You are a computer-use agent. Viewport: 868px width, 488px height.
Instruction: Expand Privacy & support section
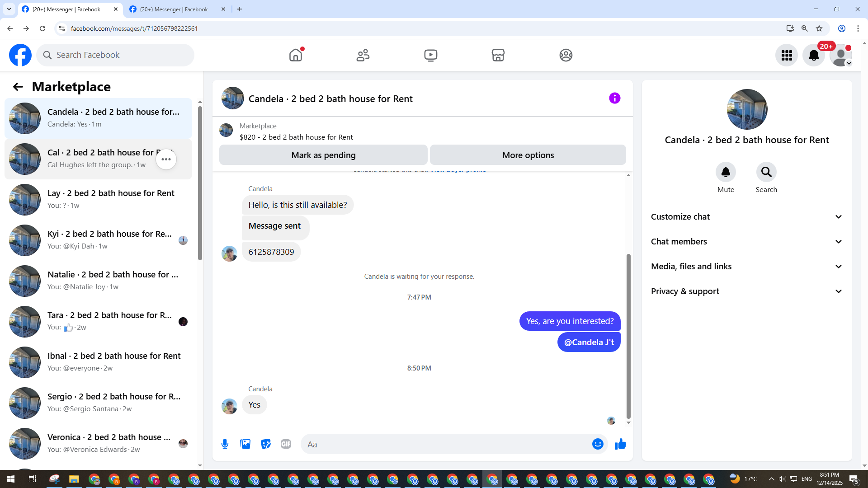tap(747, 291)
